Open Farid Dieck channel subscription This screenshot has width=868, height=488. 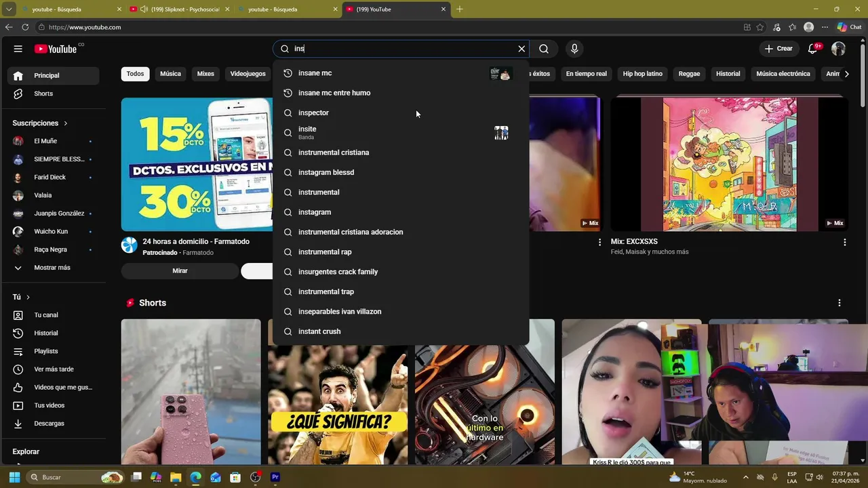pos(54,177)
